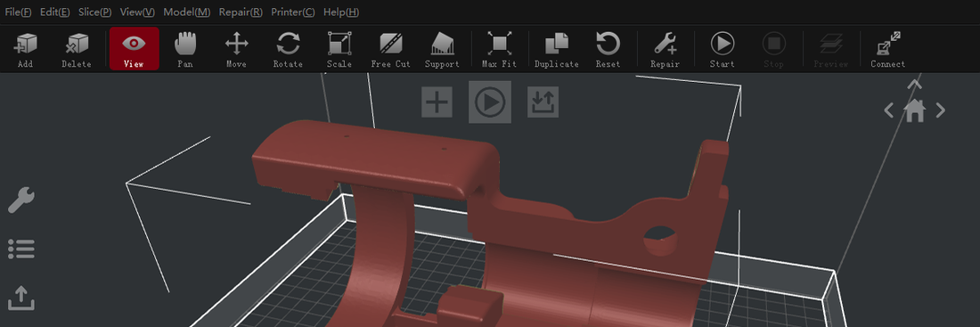Click the upload sidebar icon
The image size is (980, 327).
(x=21, y=298)
